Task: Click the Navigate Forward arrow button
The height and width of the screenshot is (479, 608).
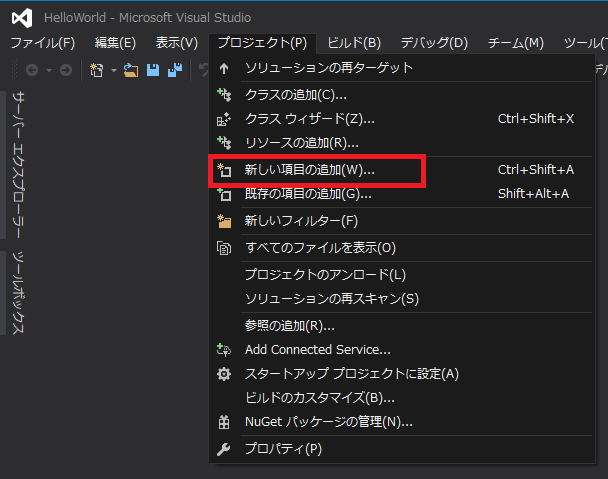Action: 66,70
